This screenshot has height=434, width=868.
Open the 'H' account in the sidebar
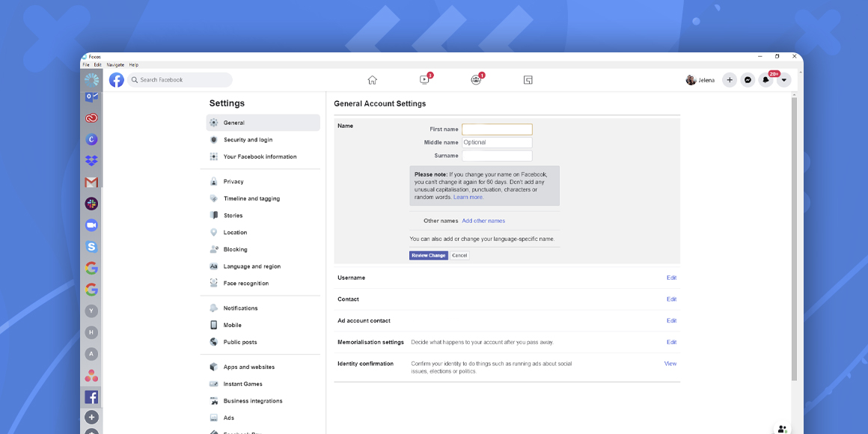tap(91, 332)
